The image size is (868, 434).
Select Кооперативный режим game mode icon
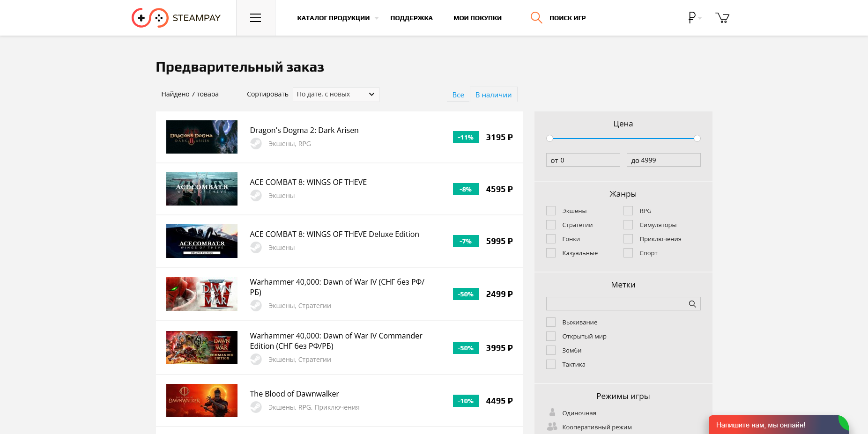click(x=552, y=427)
